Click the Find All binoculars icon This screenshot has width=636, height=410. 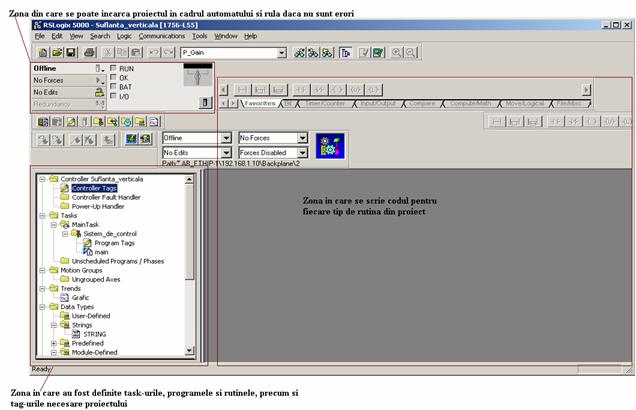pyautogui.click(x=327, y=53)
